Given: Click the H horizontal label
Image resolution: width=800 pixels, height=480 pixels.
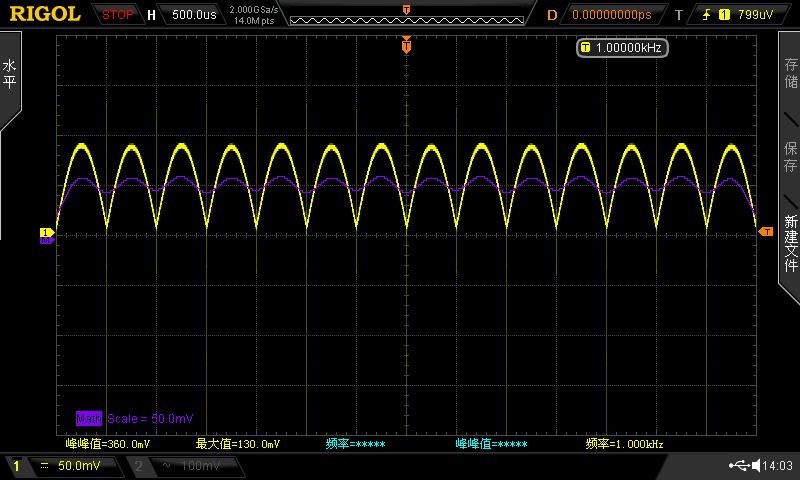Looking at the screenshot, I should [151, 15].
